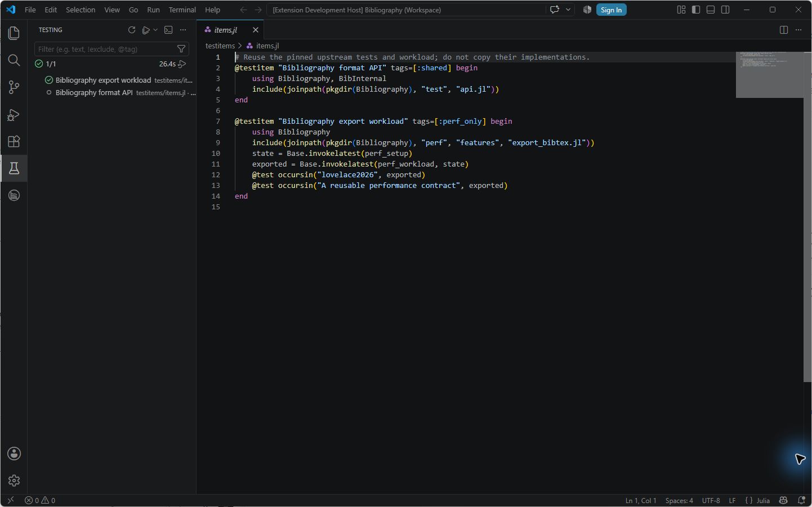Open Customize Layout icon
This screenshot has width=812, height=507.
[681, 10]
